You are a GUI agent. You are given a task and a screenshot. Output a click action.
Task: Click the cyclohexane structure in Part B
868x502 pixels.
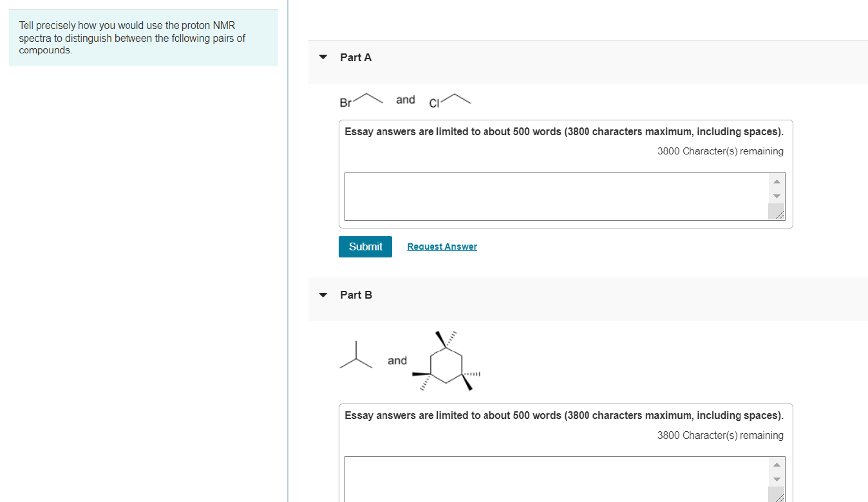coord(446,360)
